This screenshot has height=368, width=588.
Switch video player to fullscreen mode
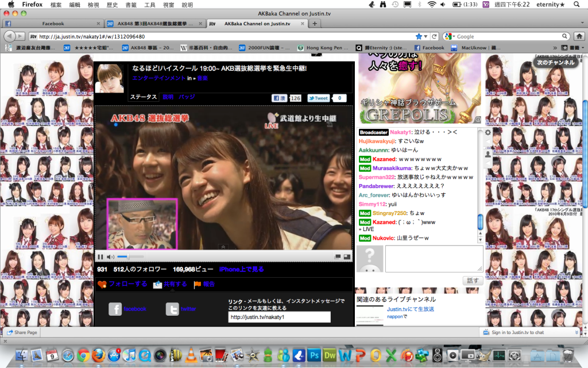[x=347, y=256]
